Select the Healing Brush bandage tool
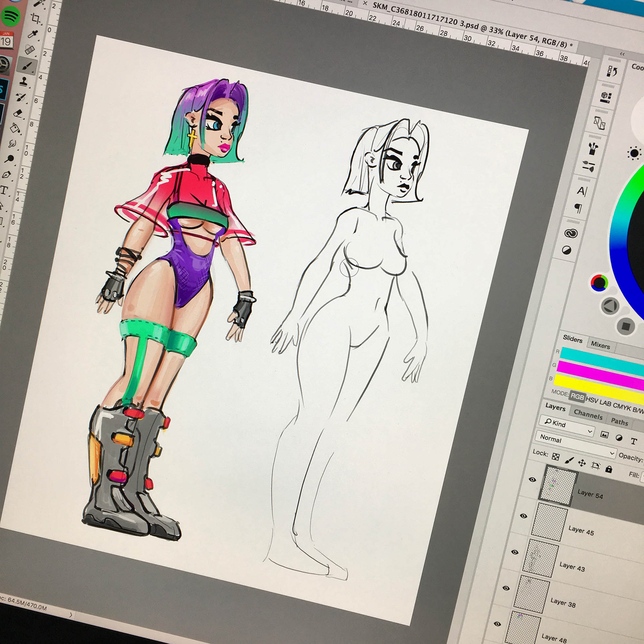Viewport: 644px width, 644px height. (x=30, y=49)
